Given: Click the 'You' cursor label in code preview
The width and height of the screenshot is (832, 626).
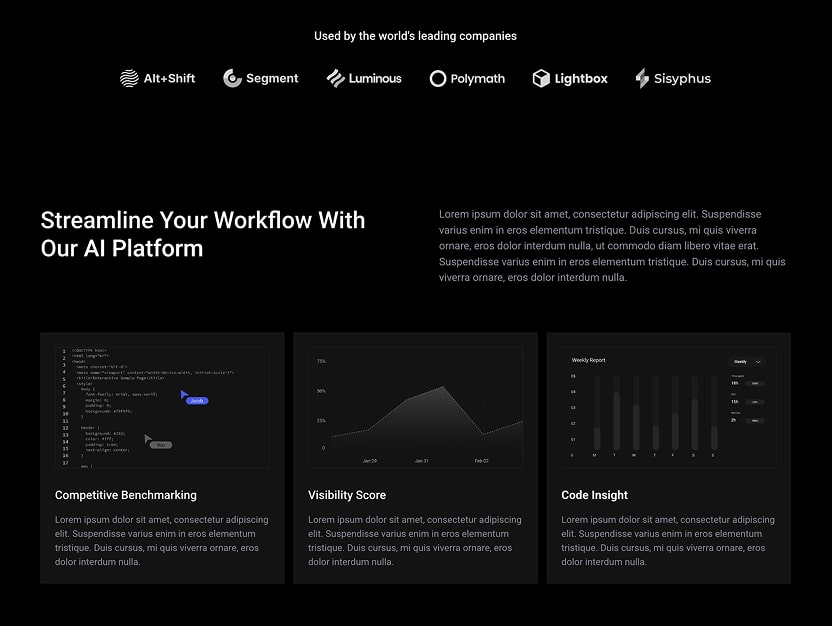Looking at the screenshot, I should tap(161, 444).
